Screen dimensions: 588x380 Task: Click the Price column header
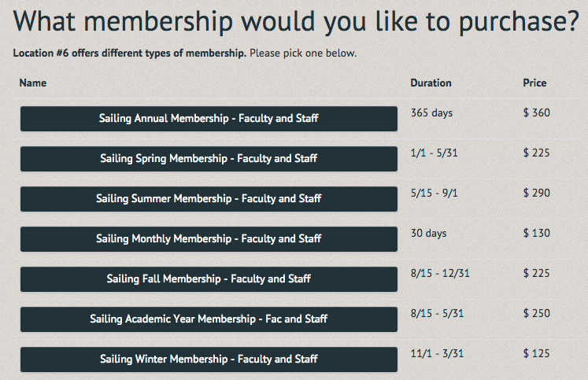[534, 83]
